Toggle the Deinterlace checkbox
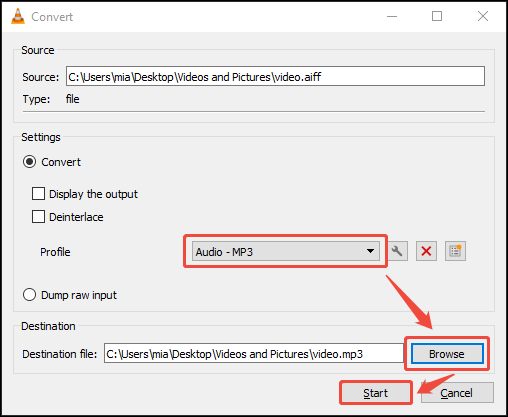Viewport: 508px width, 417px height. click(x=38, y=217)
